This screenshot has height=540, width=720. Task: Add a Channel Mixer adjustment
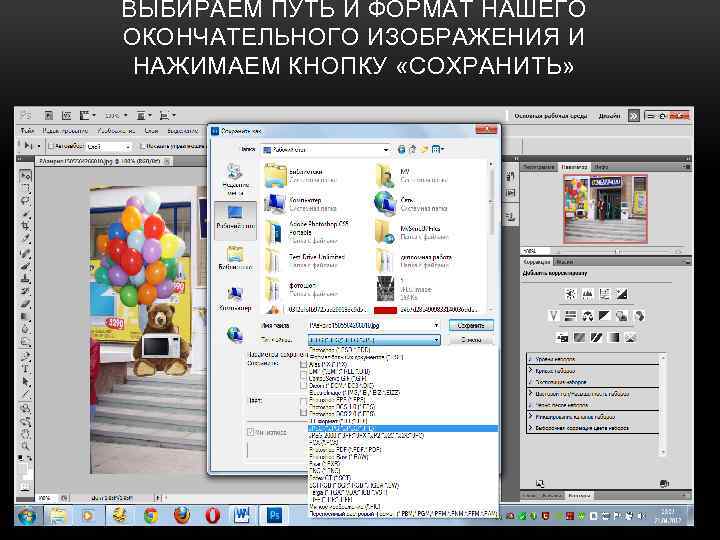tap(639, 316)
